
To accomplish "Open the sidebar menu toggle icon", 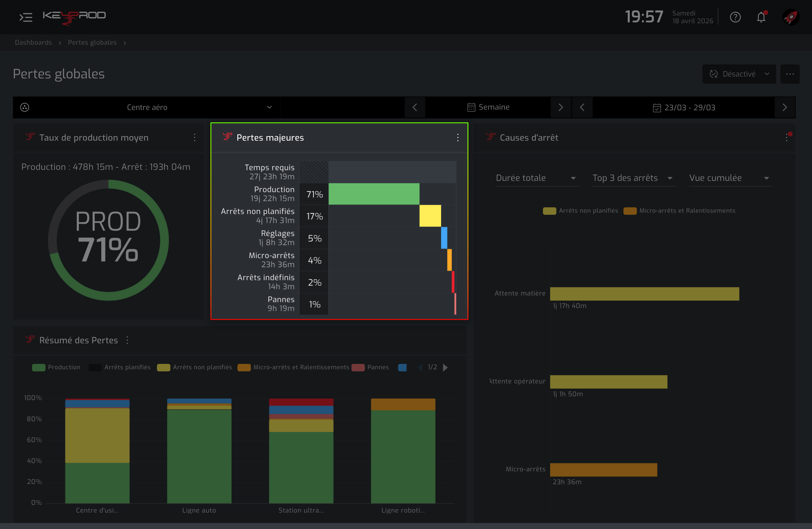I will click(26, 17).
